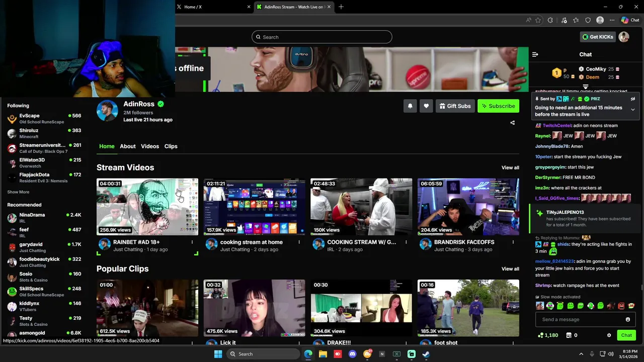Click the first chat quick emote
Viewport: 644px width, 362px height.
click(x=540, y=306)
